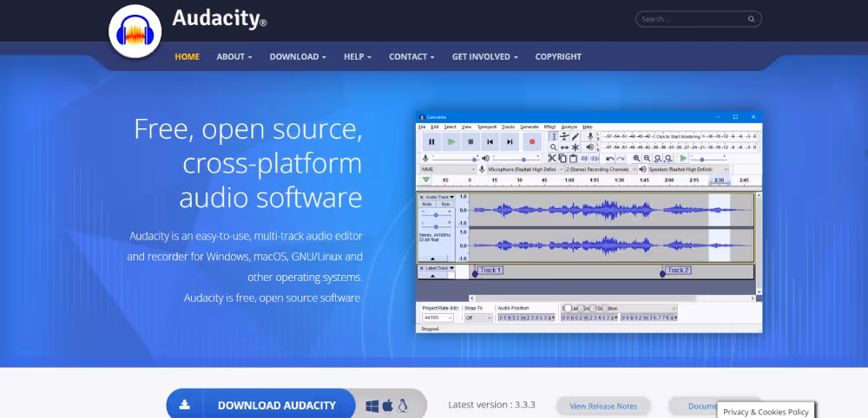Click the Zoom Out icon
Viewport: 868px width, 418px height.
tap(648, 159)
